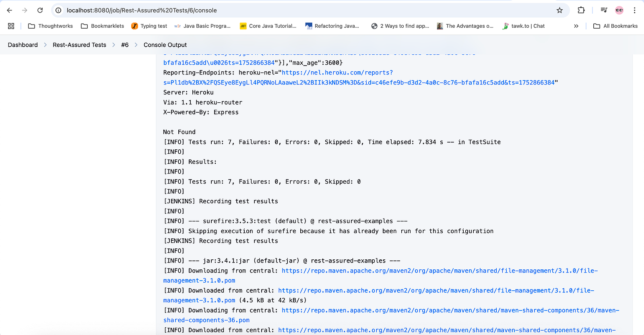Open The Advantages o... bookmark
Image resolution: width=644 pixels, height=335 pixels.
(x=465, y=26)
